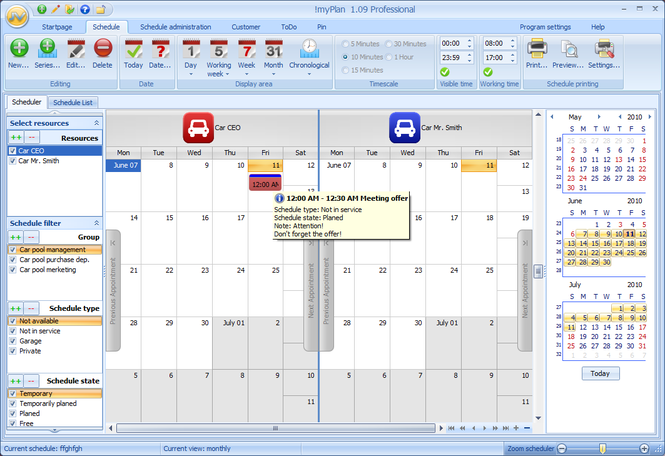Open the Date picker icon
Image resolution: width=665 pixels, height=456 pixels.
[x=160, y=49]
